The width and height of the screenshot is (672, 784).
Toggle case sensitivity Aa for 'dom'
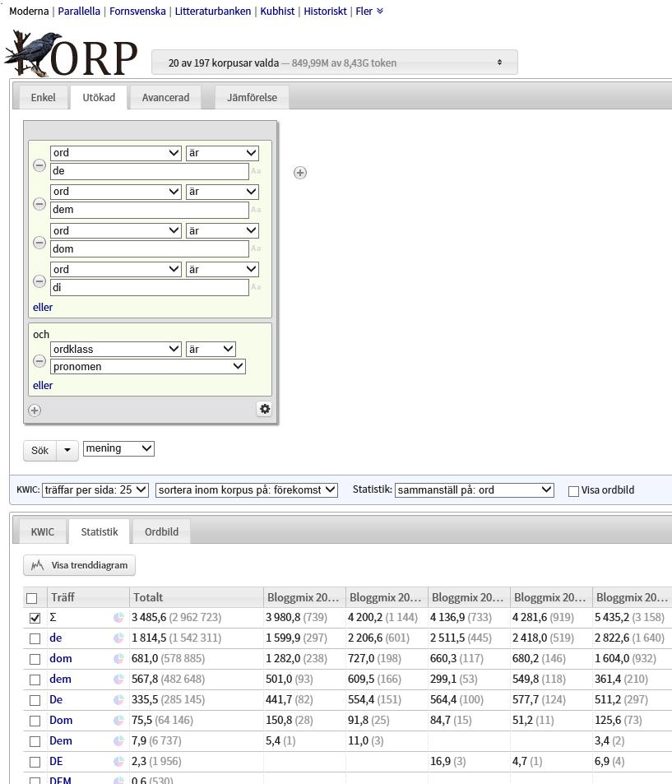tap(256, 248)
